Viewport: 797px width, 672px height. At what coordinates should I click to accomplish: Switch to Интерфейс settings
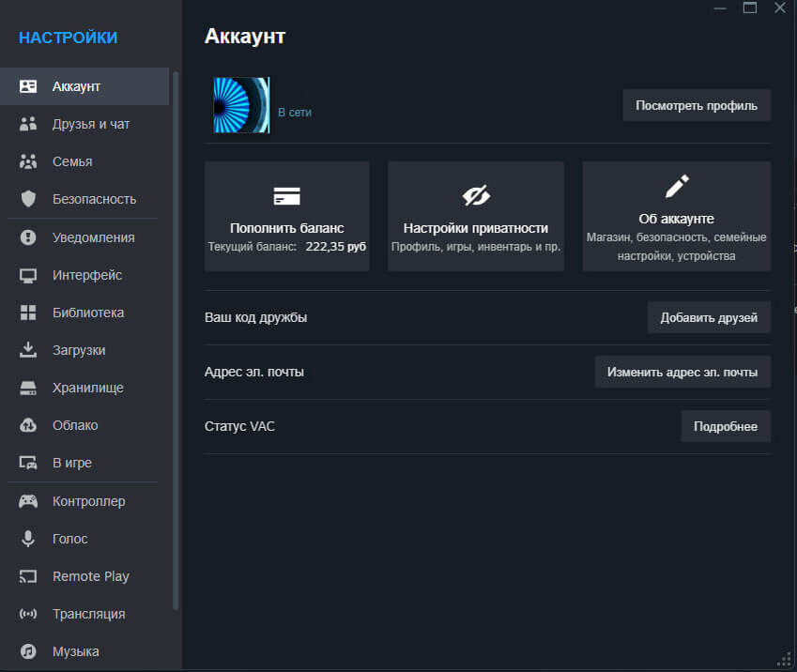point(84,275)
